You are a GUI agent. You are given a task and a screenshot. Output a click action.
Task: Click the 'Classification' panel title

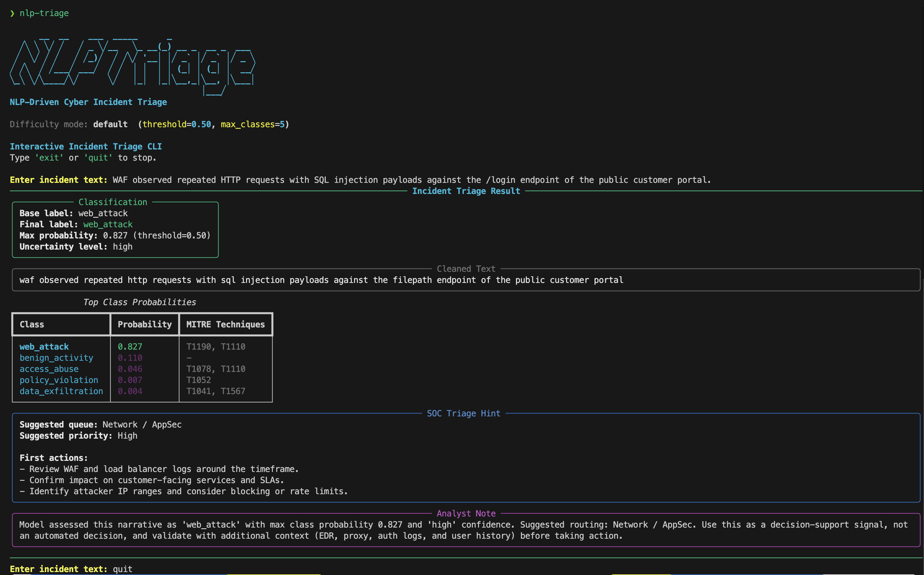pos(113,202)
